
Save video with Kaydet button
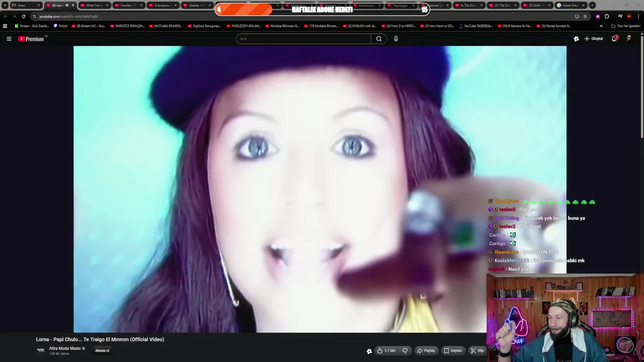453,350
